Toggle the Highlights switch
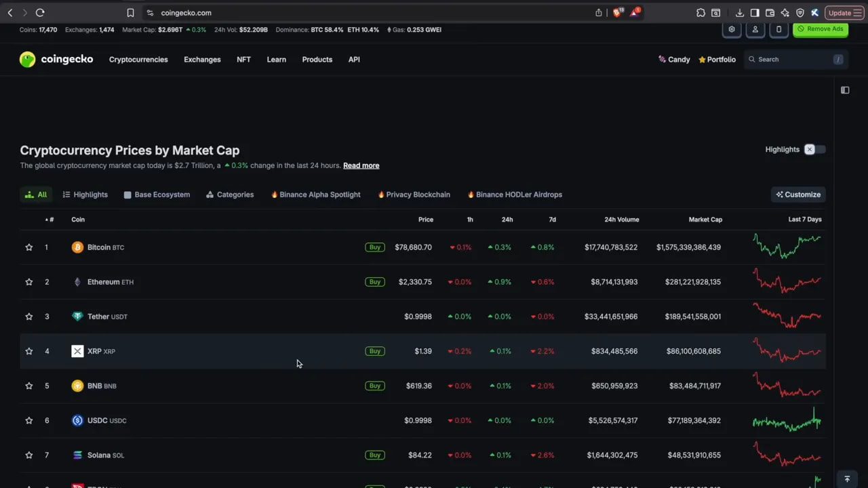 pos(814,149)
